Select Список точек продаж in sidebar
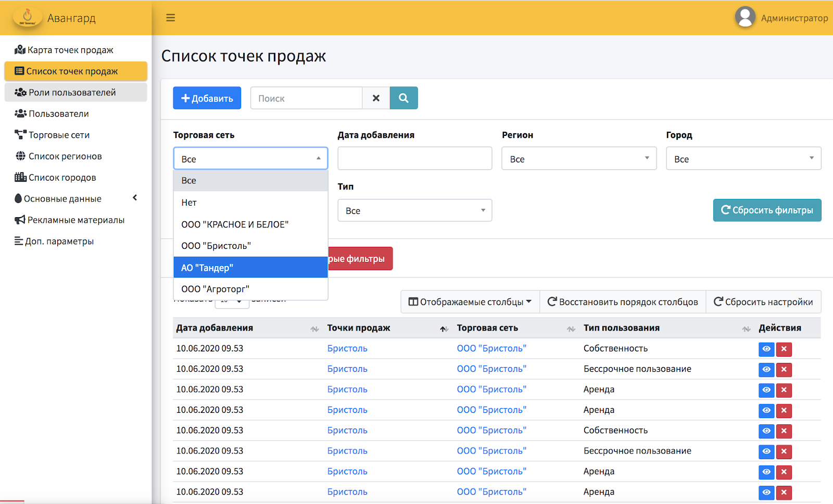Screen dimensions: 833x504 click(x=76, y=71)
